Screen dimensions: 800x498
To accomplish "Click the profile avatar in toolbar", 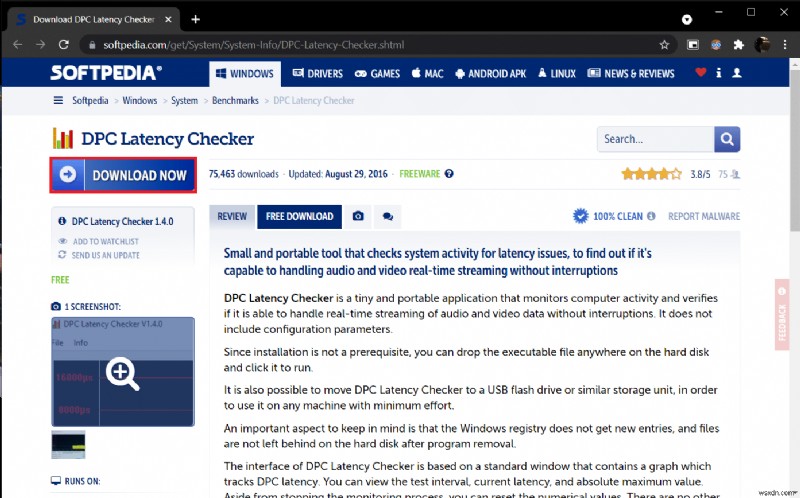I will point(762,45).
